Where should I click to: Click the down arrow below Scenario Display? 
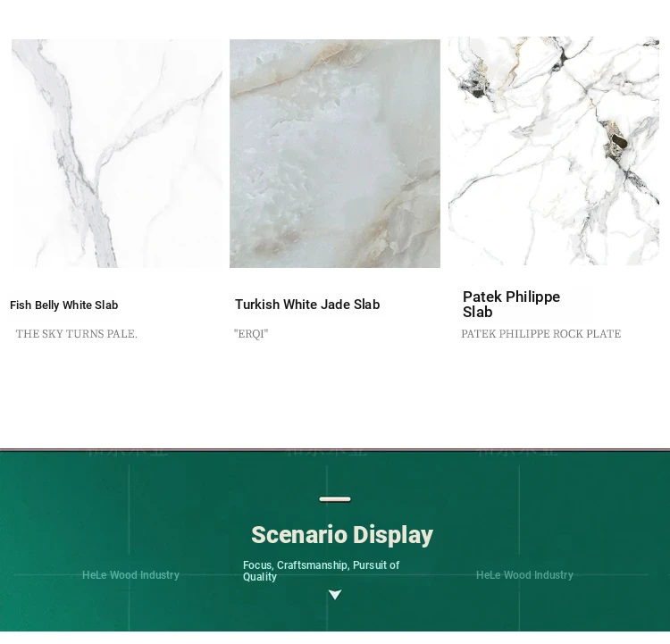coord(335,595)
